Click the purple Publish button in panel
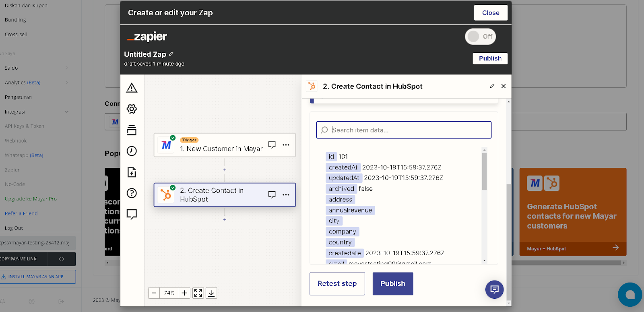This screenshot has width=644, height=312. (x=393, y=284)
